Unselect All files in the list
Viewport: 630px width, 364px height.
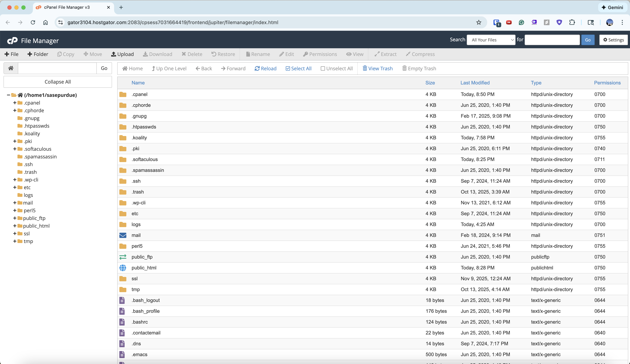(337, 68)
